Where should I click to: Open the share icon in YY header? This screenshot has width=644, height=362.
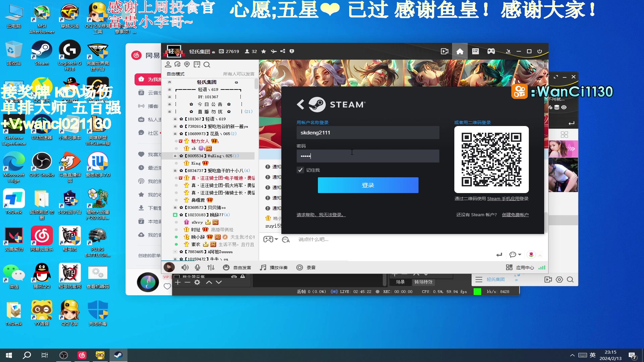point(283,51)
